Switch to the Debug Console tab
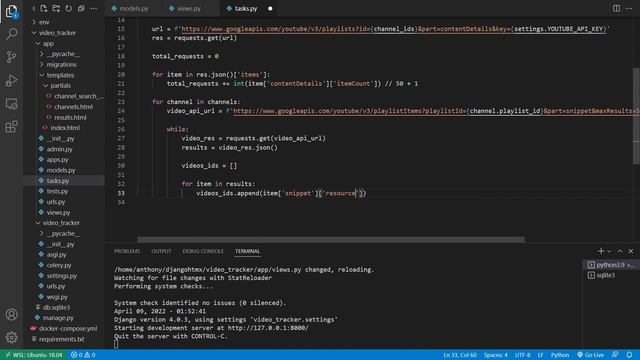Image resolution: width=640 pixels, height=360 pixels. tap(203, 251)
